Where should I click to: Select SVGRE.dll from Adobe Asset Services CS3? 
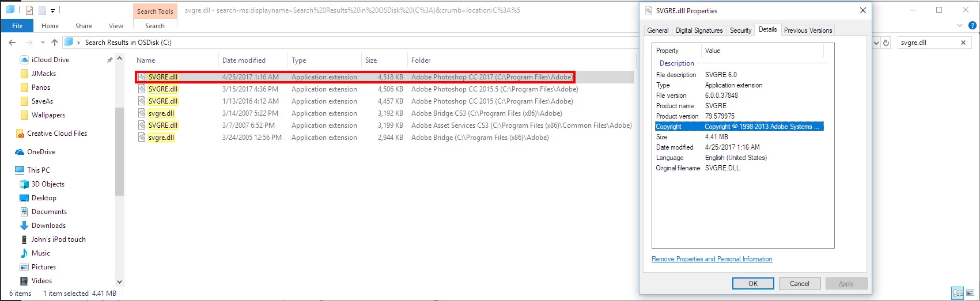click(385, 125)
